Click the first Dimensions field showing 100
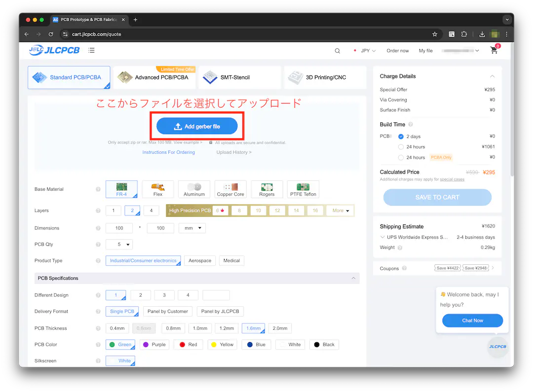This screenshot has width=533, height=392. [119, 228]
